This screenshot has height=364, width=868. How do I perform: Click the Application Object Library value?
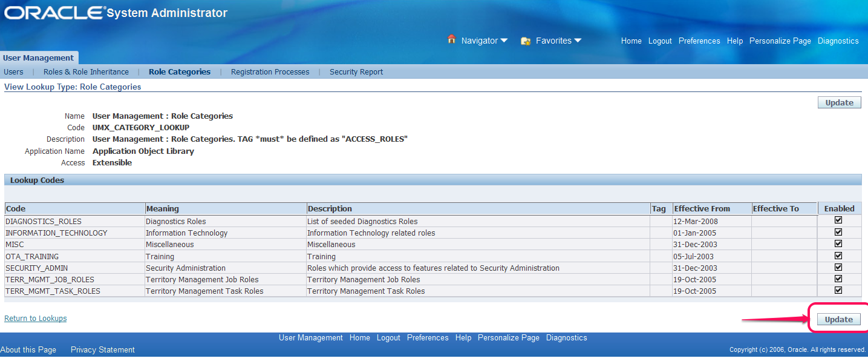[x=143, y=151]
